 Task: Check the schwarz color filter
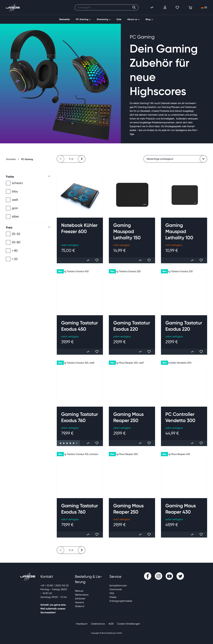coord(8,183)
